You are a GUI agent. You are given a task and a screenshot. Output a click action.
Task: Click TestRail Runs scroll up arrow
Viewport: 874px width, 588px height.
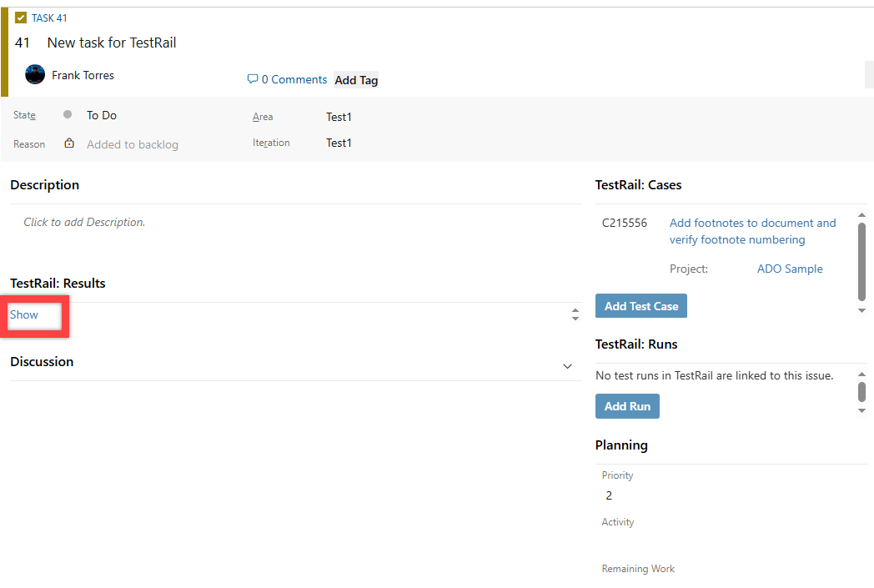click(861, 374)
